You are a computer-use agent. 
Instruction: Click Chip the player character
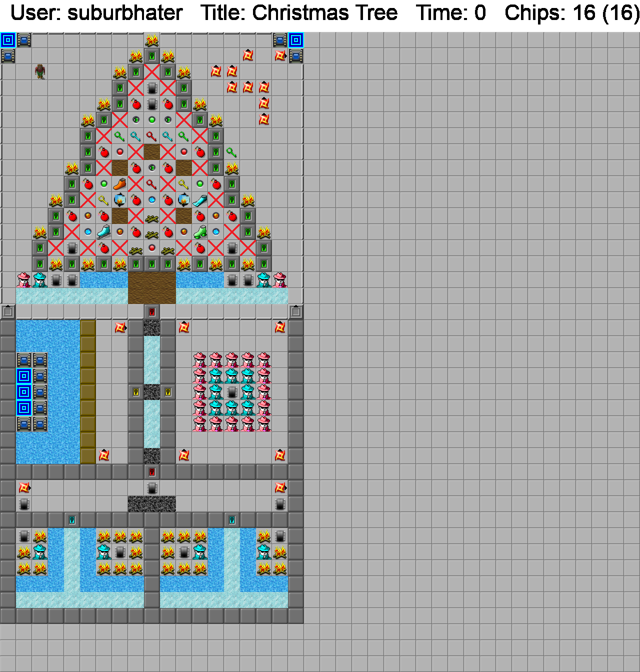click(40, 72)
